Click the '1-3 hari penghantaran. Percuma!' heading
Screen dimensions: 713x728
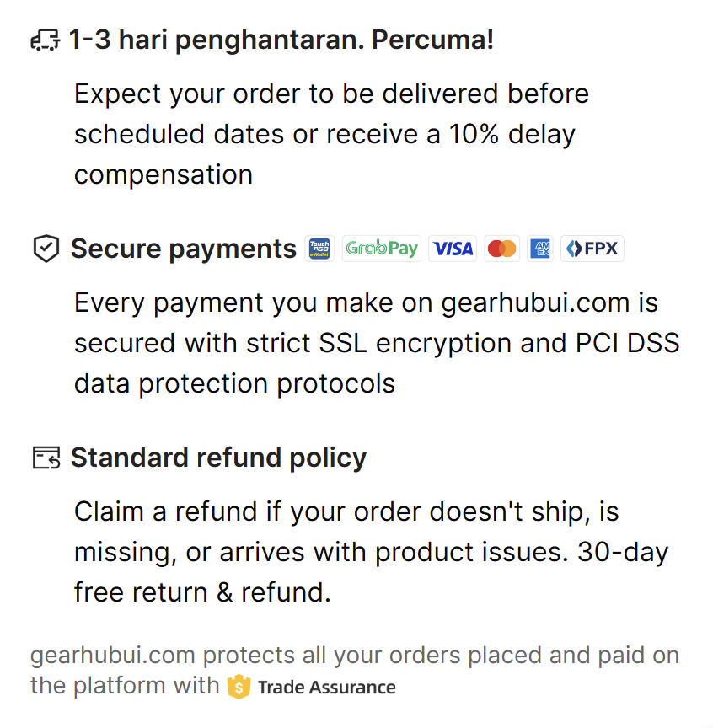[281, 40]
